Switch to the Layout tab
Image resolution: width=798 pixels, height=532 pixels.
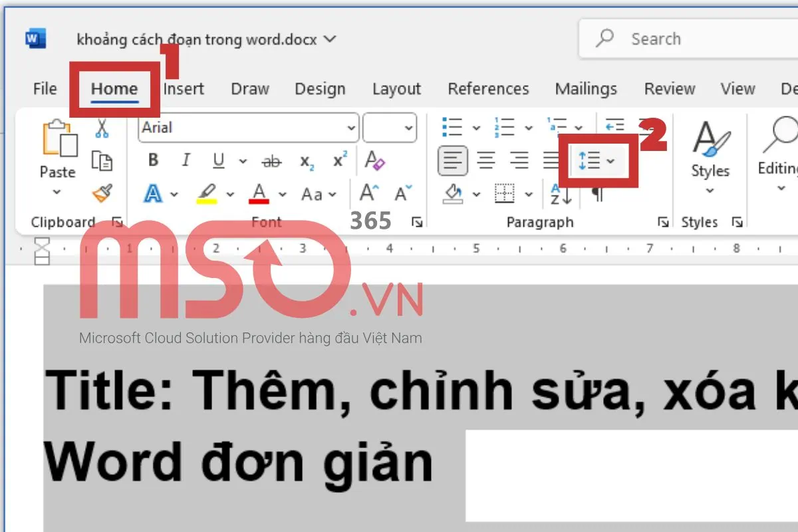(x=396, y=89)
